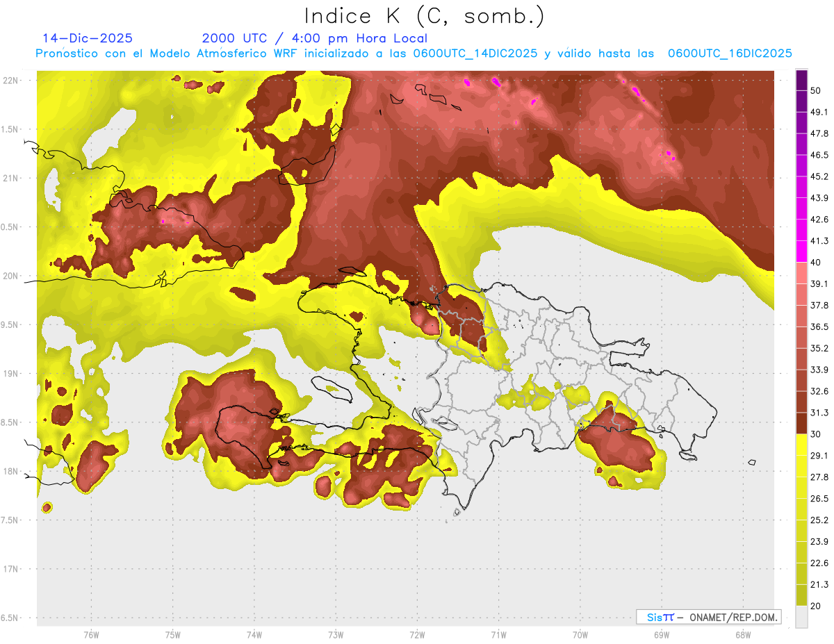Click the color bar value 21.3
The height and width of the screenshot is (644, 834).
(819, 585)
